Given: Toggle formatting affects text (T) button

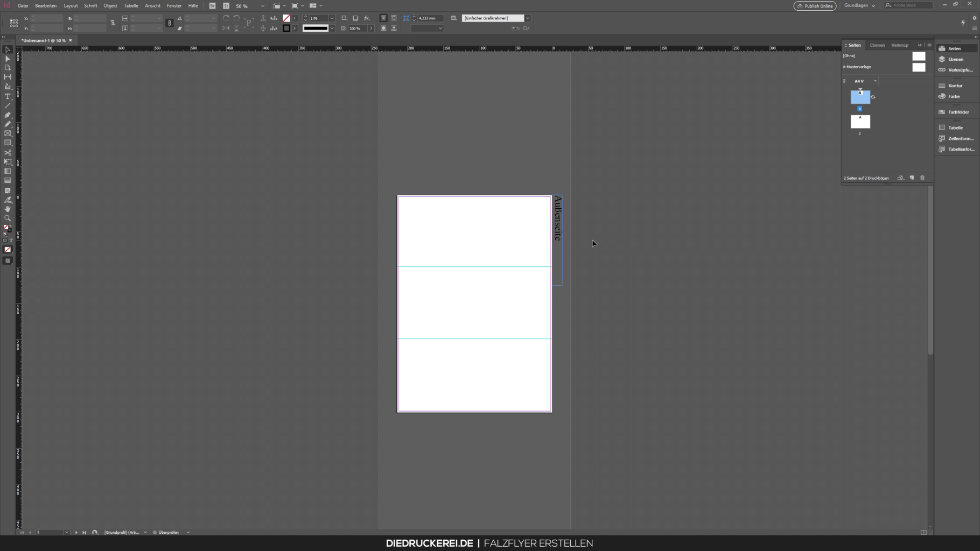Looking at the screenshot, I should coord(11,241).
